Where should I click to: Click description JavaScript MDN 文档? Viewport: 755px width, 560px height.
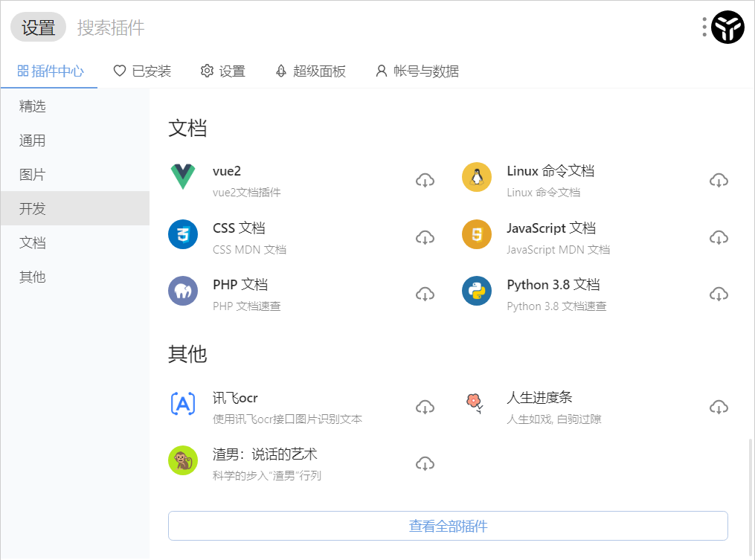point(558,249)
